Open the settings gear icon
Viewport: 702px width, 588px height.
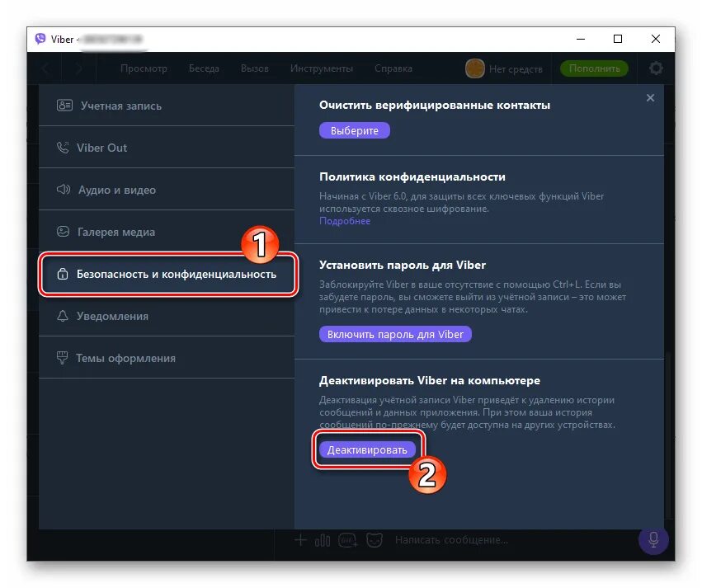coord(656,68)
